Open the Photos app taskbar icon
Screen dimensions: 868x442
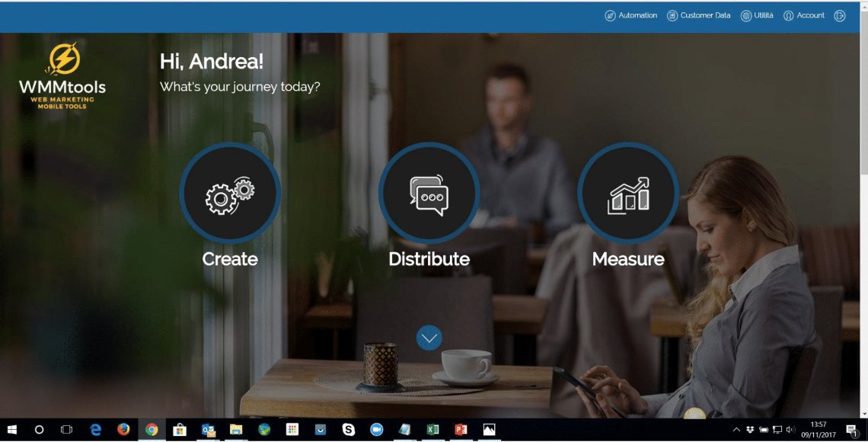tap(490, 430)
